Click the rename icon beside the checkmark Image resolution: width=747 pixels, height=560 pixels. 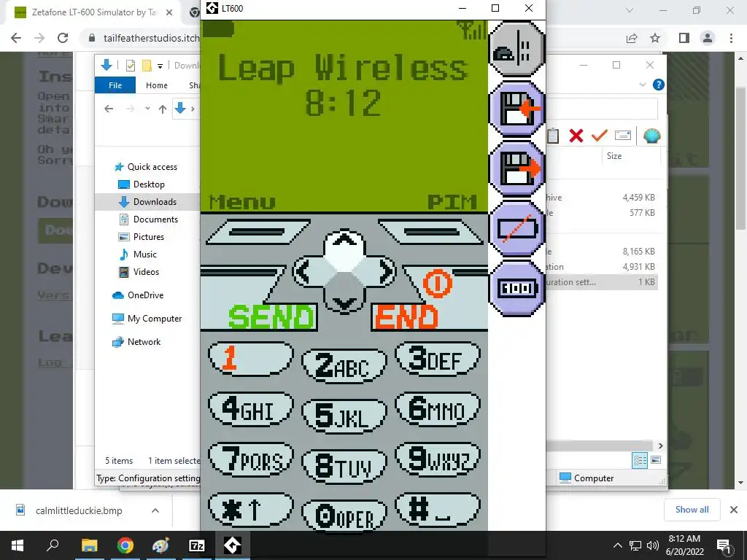pyautogui.click(x=623, y=136)
